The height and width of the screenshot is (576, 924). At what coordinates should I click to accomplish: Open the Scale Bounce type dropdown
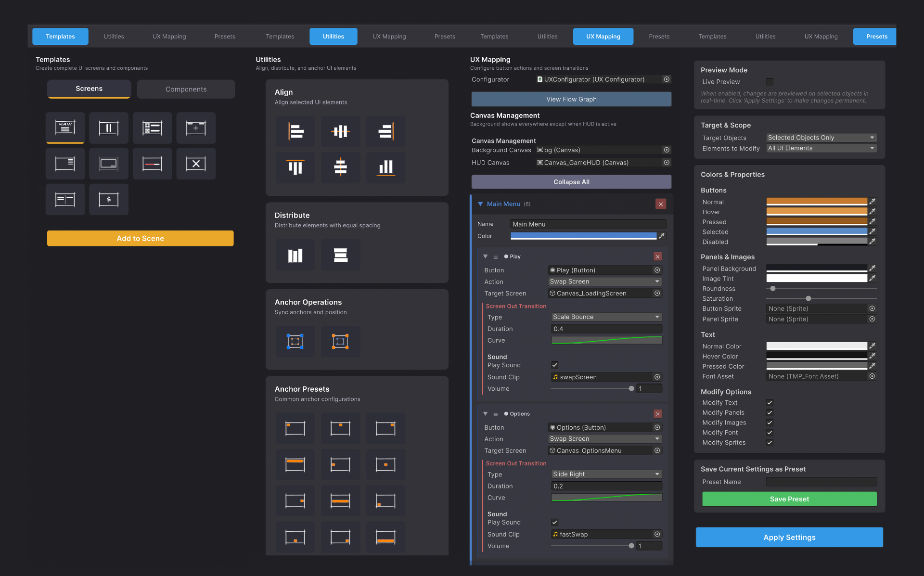pyautogui.click(x=606, y=317)
